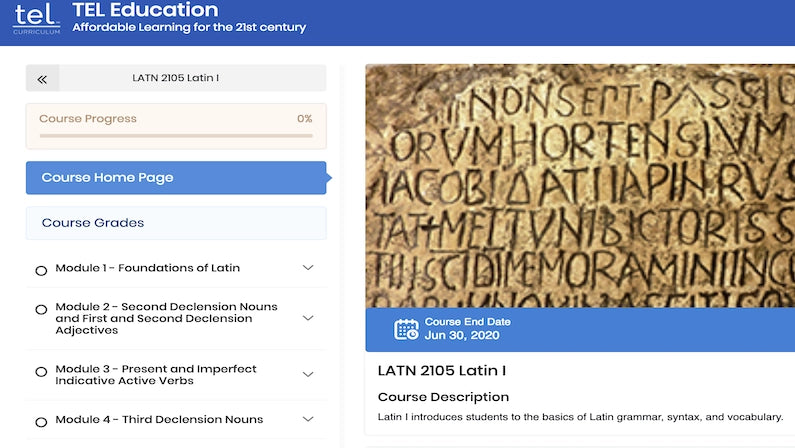795x448 pixels.
Task: Click the Course End Date banner
Action: click(580, 329)
